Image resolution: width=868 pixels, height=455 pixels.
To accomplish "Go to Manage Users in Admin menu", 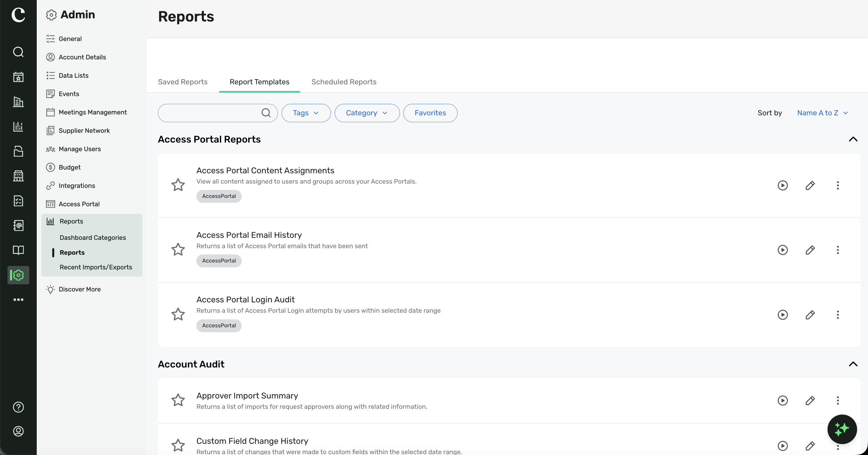I will (80, 149).
